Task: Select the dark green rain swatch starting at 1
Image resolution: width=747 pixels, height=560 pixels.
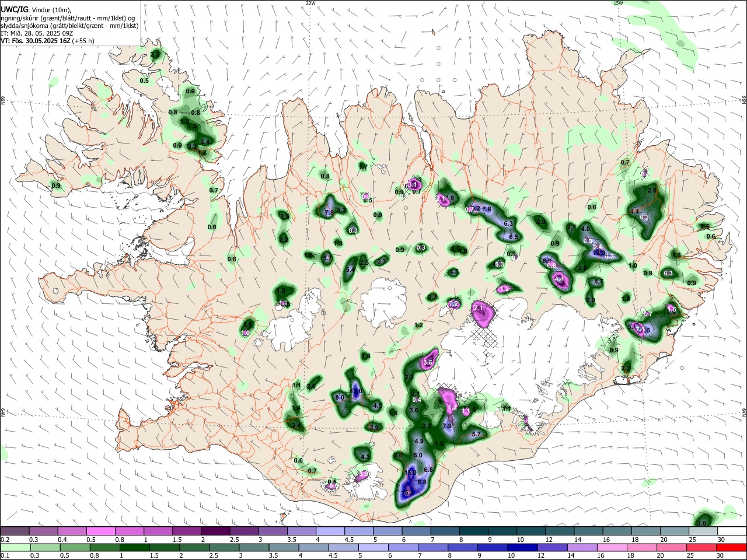Action: tap(134, 548)
